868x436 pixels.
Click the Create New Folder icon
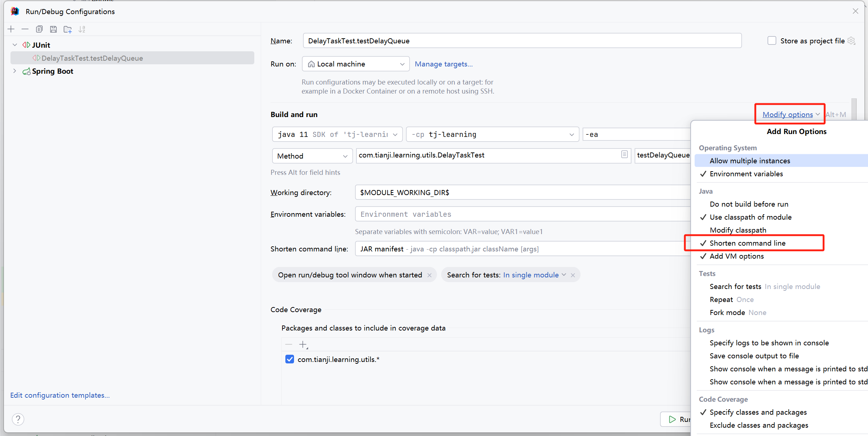click(68, 29)
